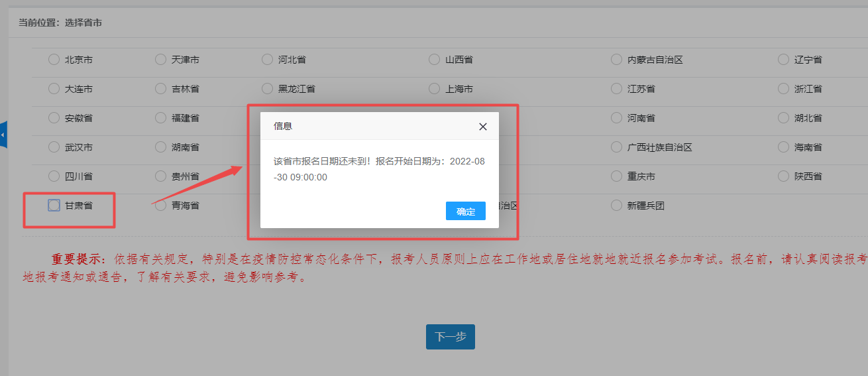Click the 下一步 button
This screenshot has height=376, width=868.
click(x=450, y=337)
